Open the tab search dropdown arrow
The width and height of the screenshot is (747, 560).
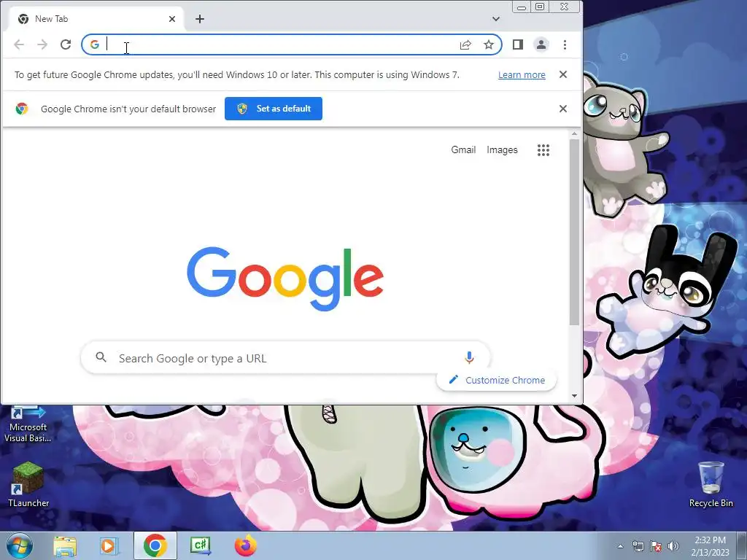[496, 19]
